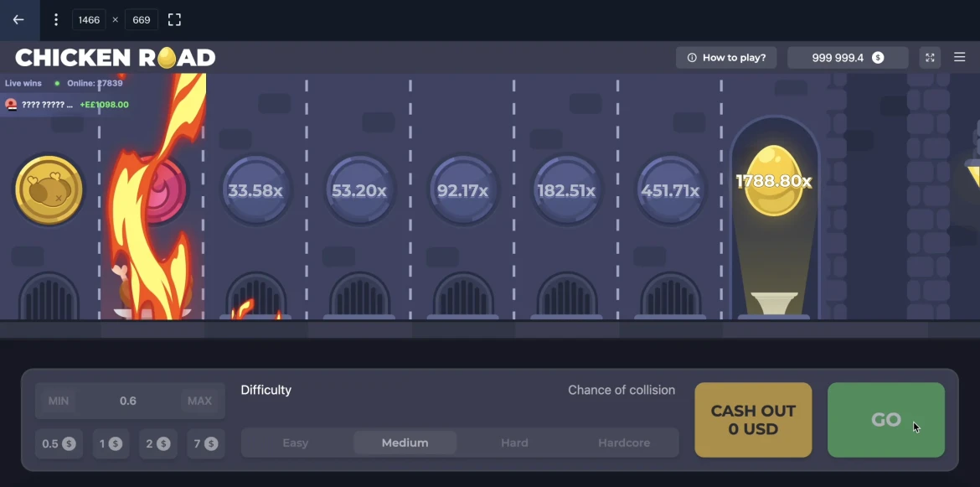Click the golden egg 1788.80x prize
Image resolution: width=980 pixels, height=487 pixels.
pos(775,181)
